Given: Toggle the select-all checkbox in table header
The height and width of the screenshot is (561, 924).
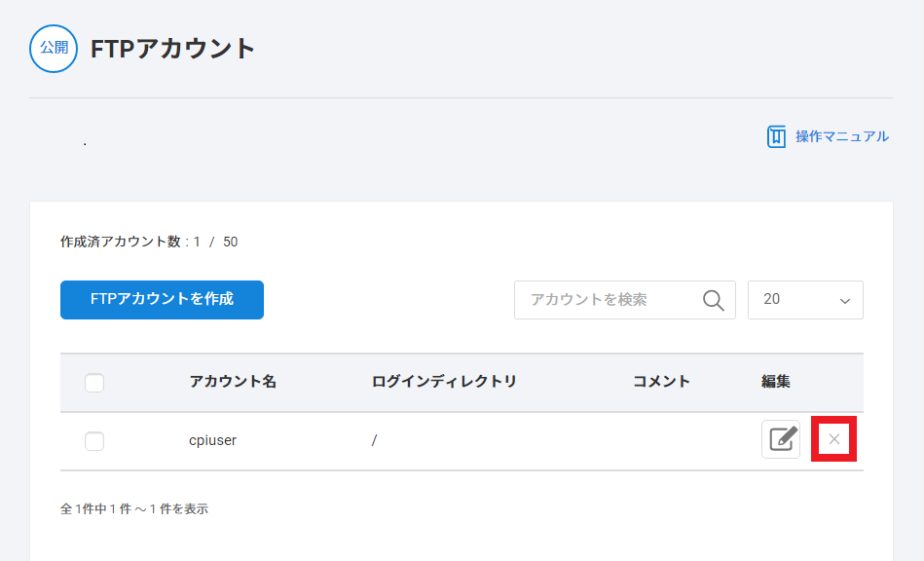Looking at the screenshot, I should (x=94, y=383).
